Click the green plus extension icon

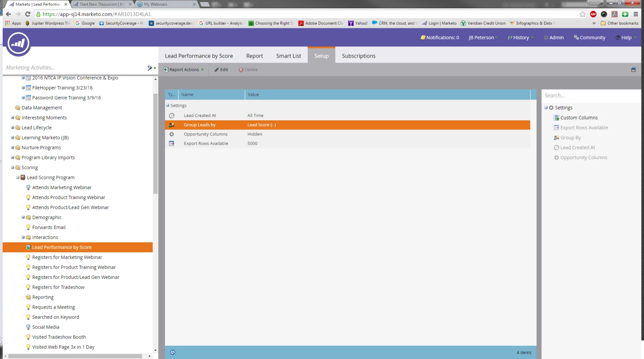pyautogui.click(x=625, y=14)
